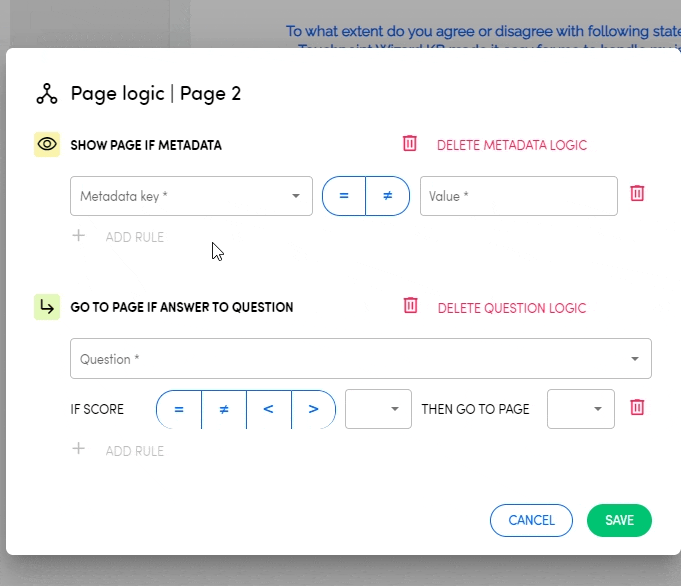Click the Cancel button
The width and height of the screenshot is (681, 586).
click(531, 520)
